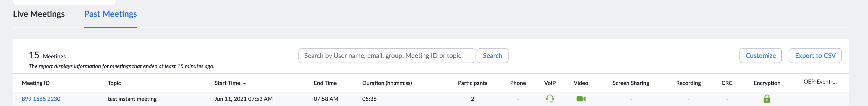Click Export to CSV
The height and width of the screenshot is (106, 868).
point(815,56)
